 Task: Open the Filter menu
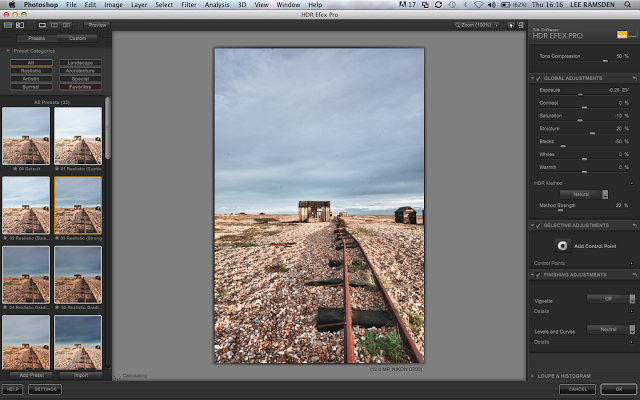tap(189, 4)
